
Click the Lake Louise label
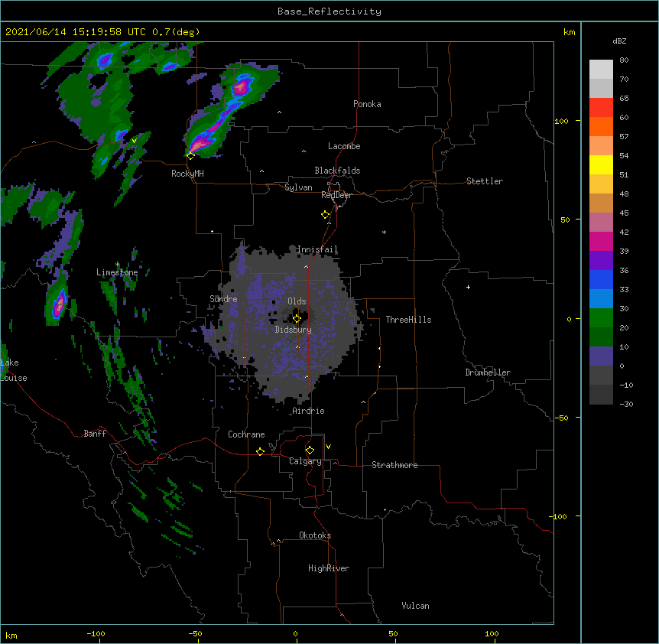12,370
